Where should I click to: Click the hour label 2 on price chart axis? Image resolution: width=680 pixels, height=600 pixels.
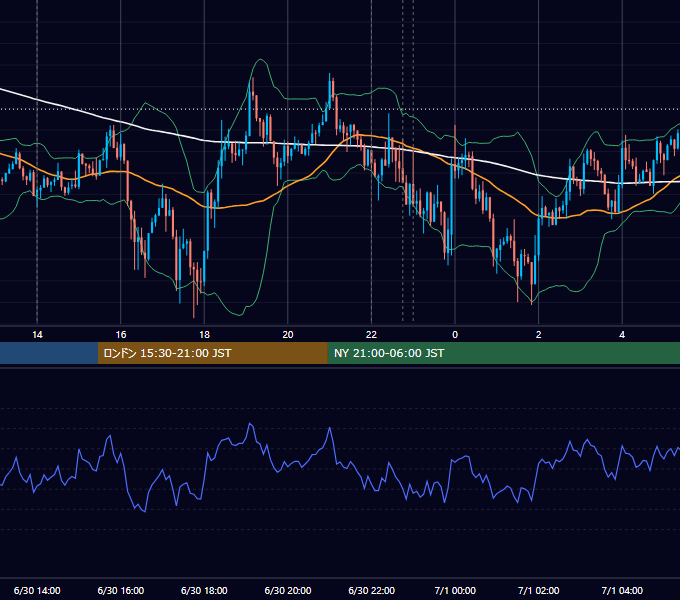(x=538, y=335)
